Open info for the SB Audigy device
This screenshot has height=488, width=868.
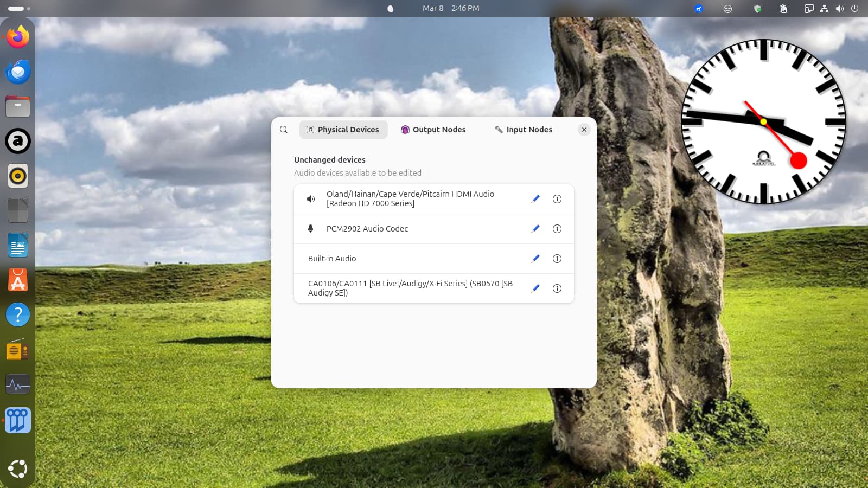tap(557, 288)
